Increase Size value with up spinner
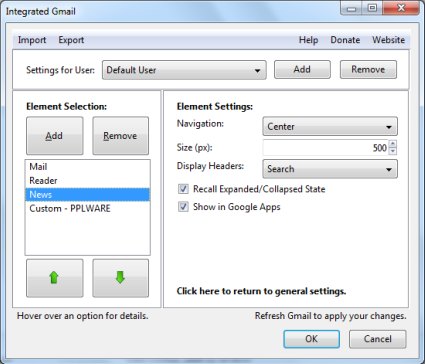Screen dimensions: 425x364 pyautogui.click(x=393, y=144)
